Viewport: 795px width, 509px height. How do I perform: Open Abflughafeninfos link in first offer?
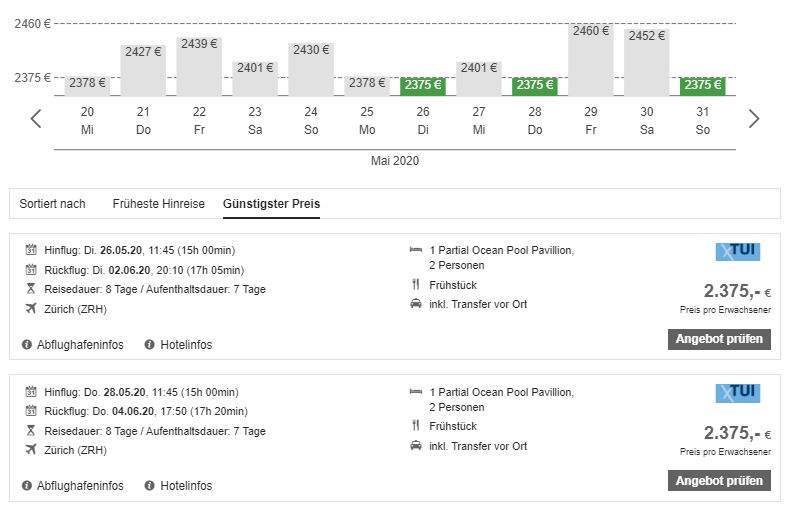(79, 345)
